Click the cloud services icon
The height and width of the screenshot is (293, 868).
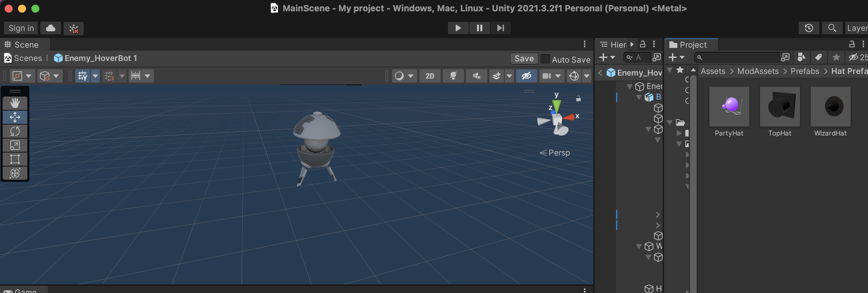51,28
